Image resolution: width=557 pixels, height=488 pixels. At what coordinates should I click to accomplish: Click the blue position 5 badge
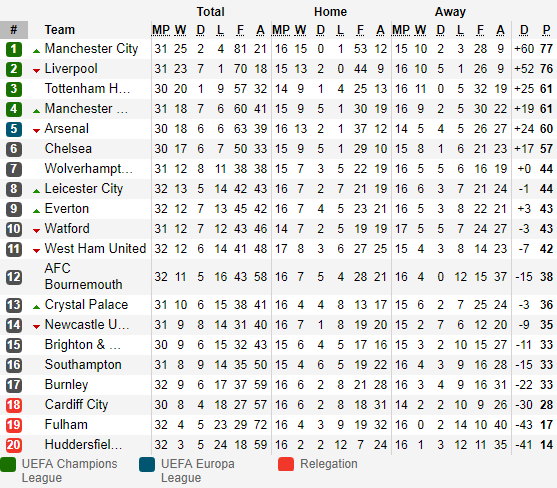(x=14, y=129)
